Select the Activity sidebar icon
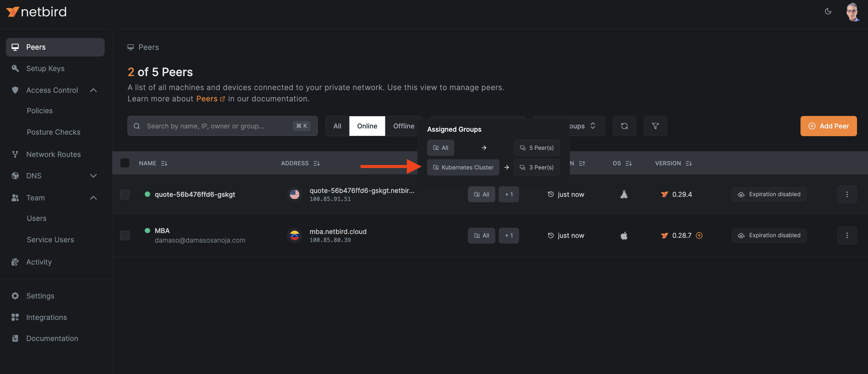Viewport: 868px width, 374px height. (x=15, y=262)
